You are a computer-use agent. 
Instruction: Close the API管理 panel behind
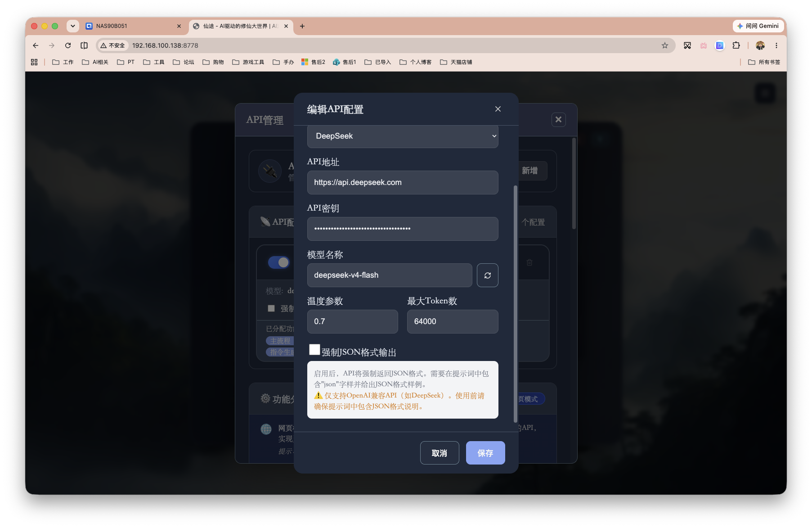[558, 119]
